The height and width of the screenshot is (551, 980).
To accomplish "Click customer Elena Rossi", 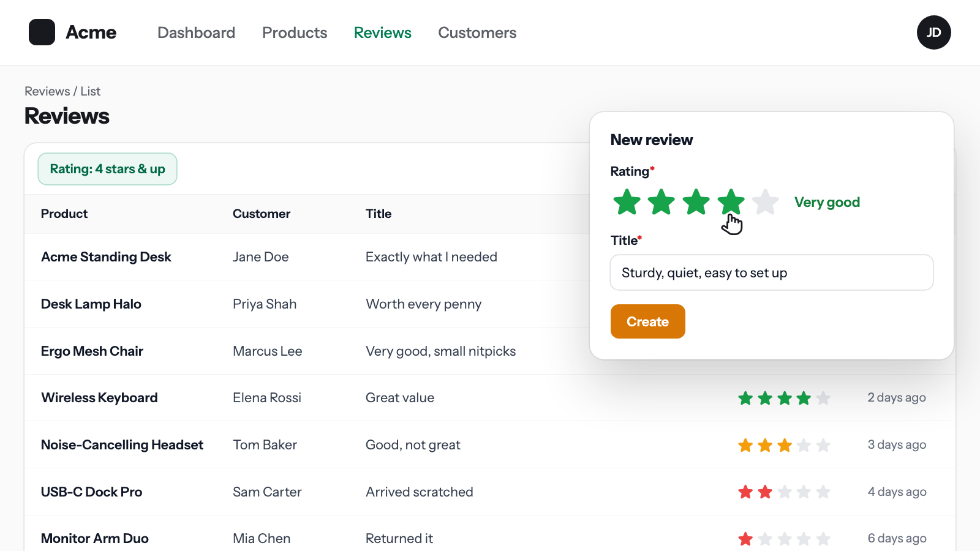I will pyautogui.click(x=267, y=398).
